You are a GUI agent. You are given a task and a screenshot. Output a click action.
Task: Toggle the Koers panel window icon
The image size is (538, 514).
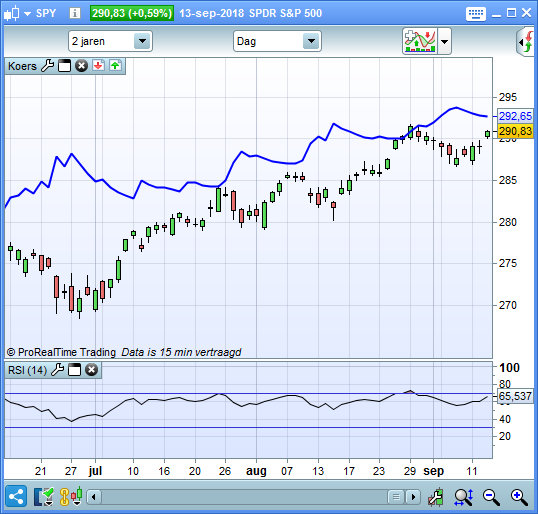click(64, 66)
